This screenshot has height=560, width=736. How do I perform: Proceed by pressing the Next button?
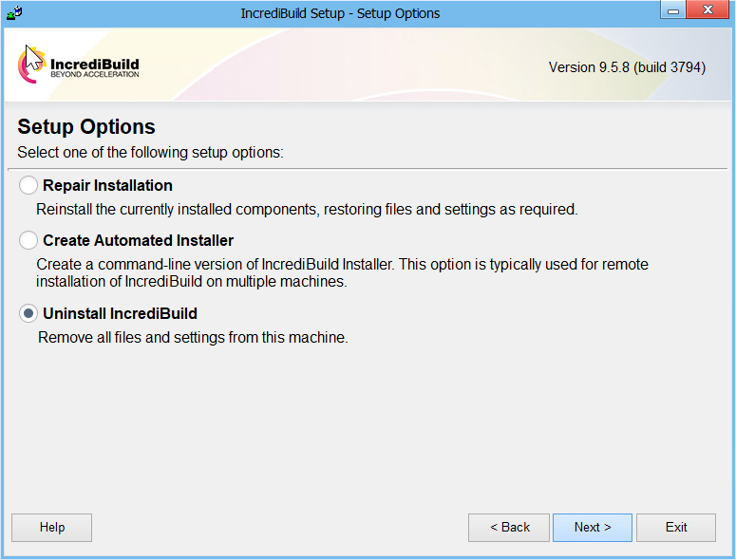[x=593, y=528]
